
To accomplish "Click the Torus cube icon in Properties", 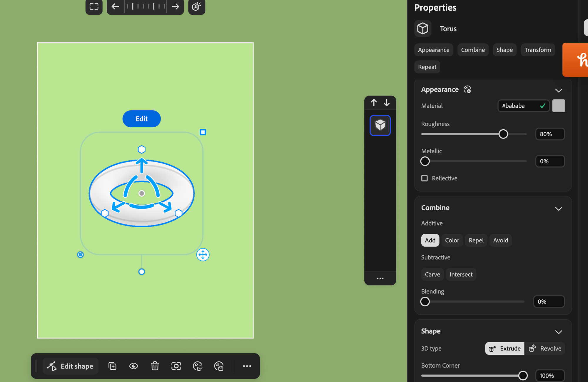I will 423,29.
